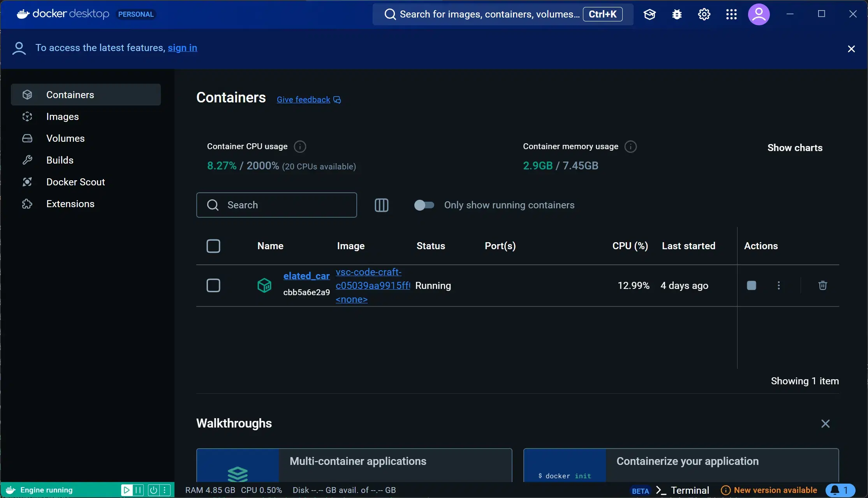868x498 pixels.
Task: Open the Images sidebar section
Action: point(86,116)
